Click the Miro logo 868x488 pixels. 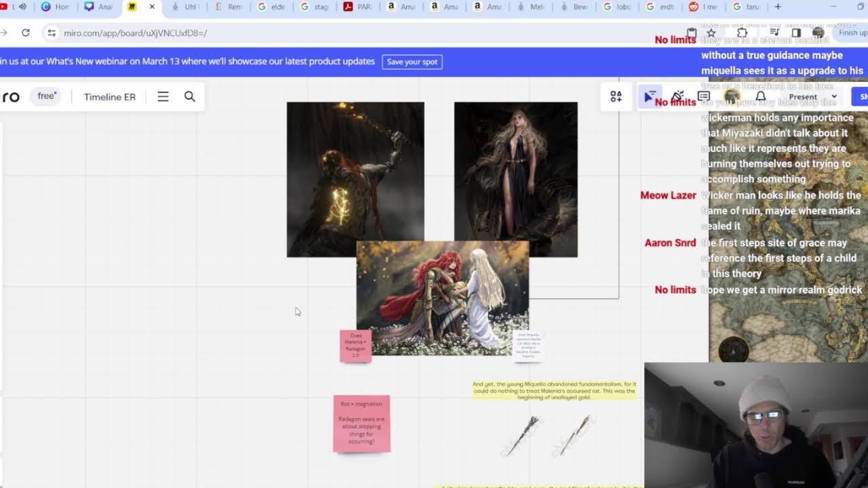9,97
